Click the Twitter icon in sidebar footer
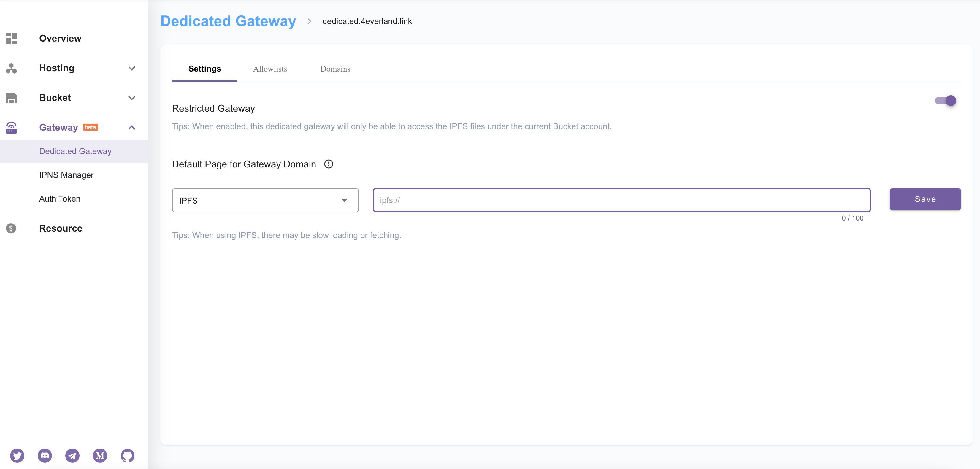This screenshot has width=980, height=469. [x=17, y=455]
